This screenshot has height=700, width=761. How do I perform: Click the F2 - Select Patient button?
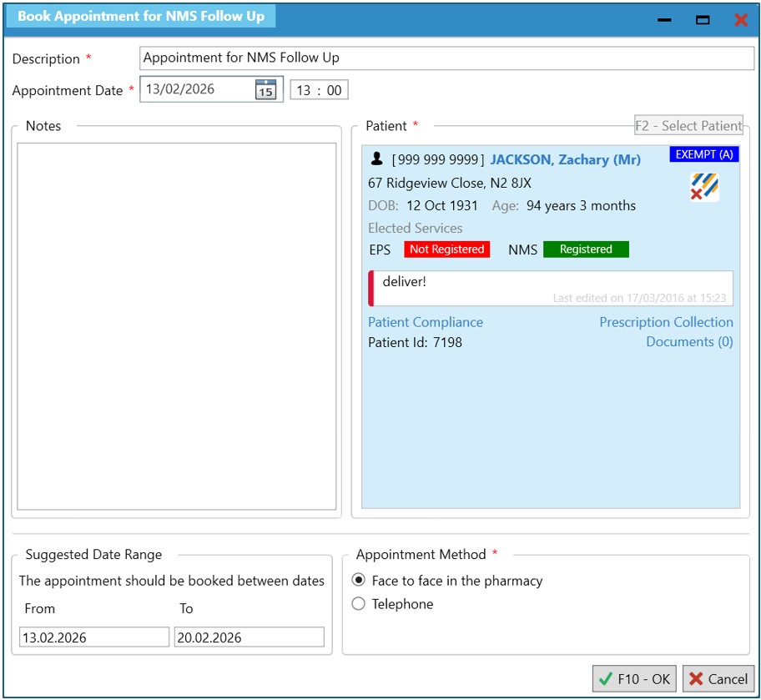click(688, 126)
